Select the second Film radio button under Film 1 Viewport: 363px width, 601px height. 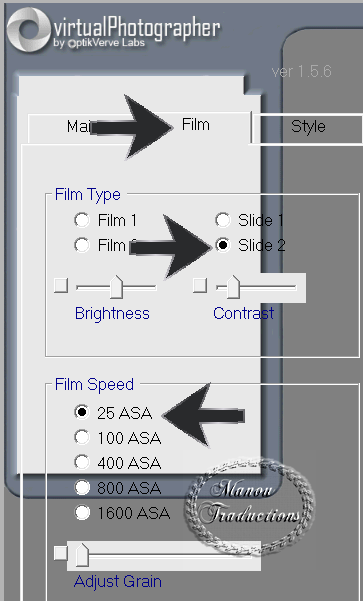point(82,245)
